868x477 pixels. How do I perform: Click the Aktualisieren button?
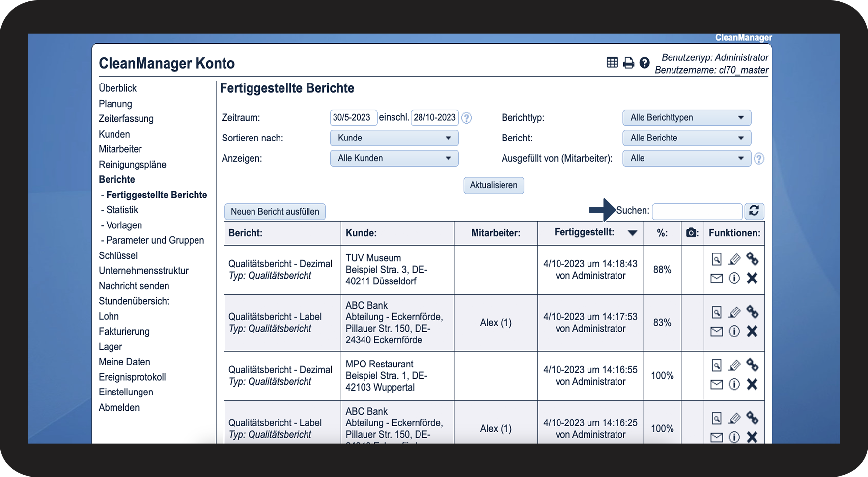click(x=494, y=185)
